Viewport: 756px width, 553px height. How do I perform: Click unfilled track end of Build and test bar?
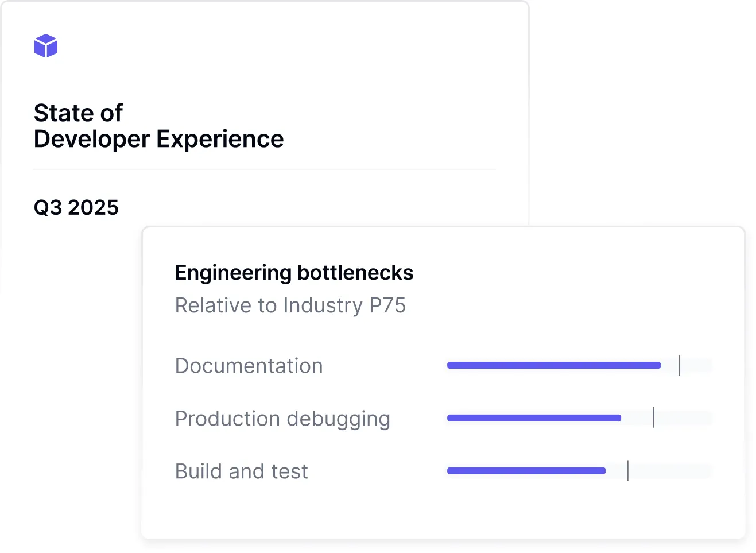[x=672, y=471]
